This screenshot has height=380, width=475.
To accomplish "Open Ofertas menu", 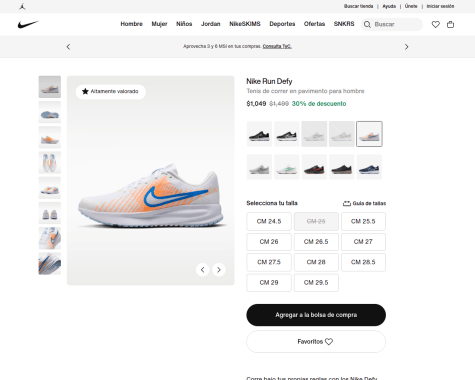I will [314, 24].
